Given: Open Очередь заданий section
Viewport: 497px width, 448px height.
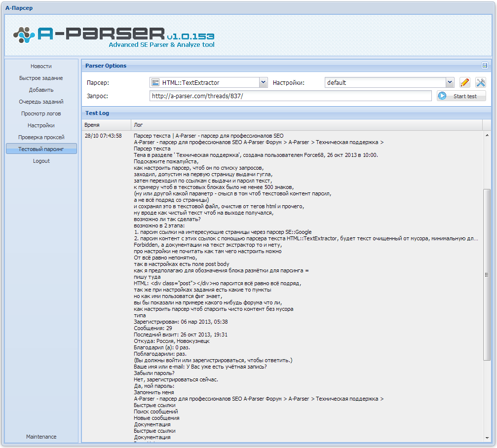Looking at the screenshot, I should (x=41, y=102).
